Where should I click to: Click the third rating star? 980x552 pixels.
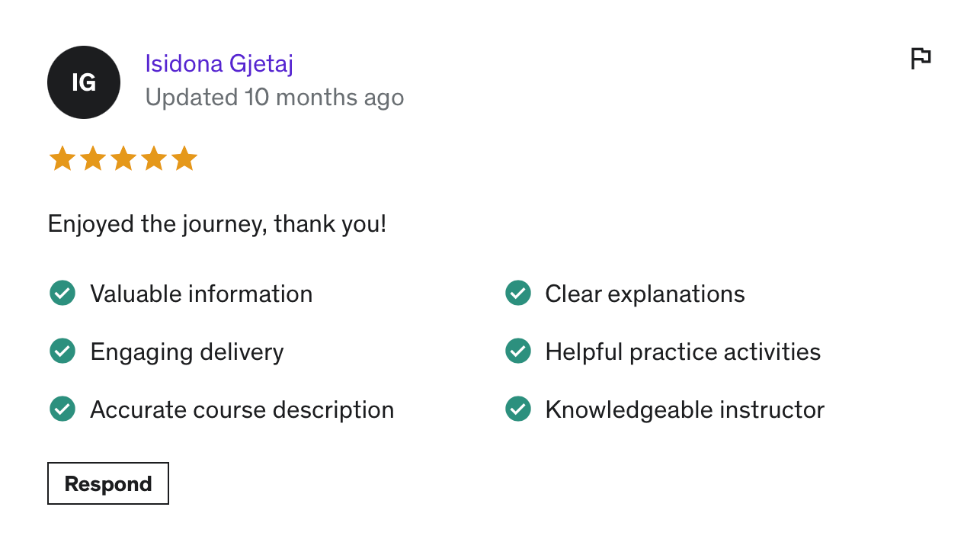(123, 159)
